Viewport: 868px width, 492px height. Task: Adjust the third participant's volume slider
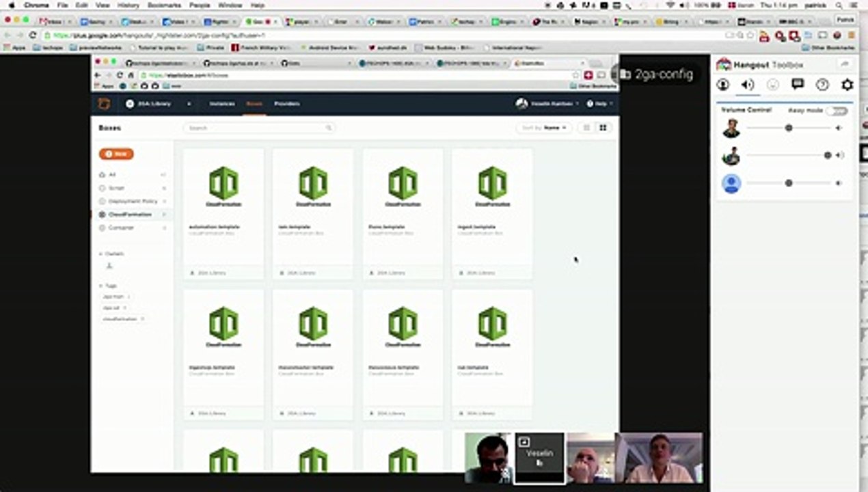click(x=789, y=183)
